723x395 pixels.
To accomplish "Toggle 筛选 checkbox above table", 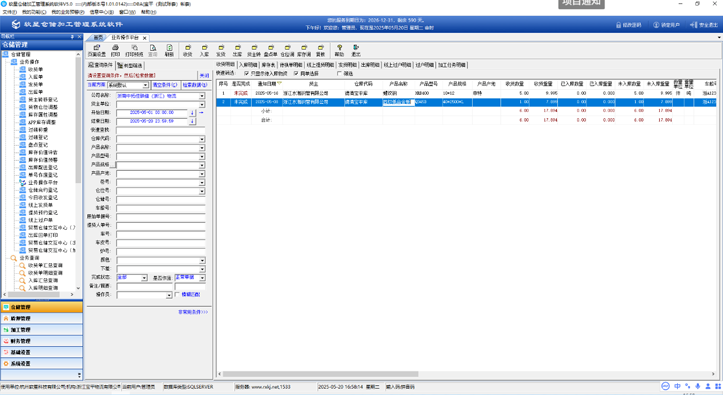I will 339,73.
